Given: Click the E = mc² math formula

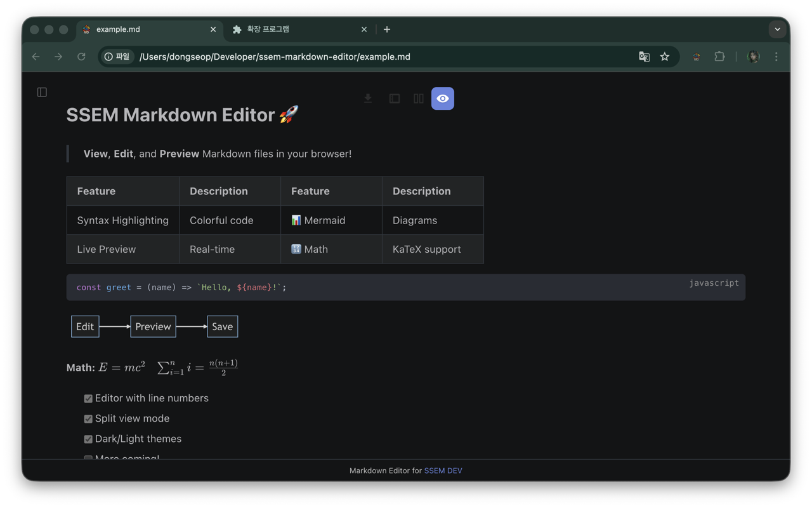Looking at the screenshot, I should [122, 367].
